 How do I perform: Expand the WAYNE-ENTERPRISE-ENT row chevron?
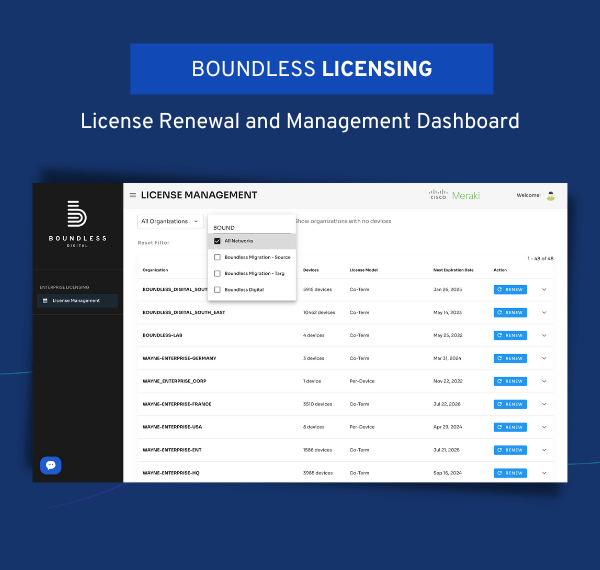(544, 450)
